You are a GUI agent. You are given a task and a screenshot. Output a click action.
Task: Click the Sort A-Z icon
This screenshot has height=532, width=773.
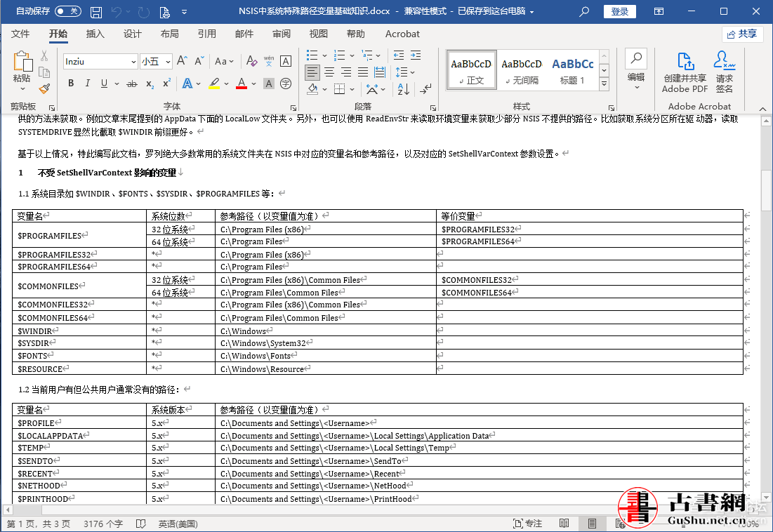(x=404, y=89)
